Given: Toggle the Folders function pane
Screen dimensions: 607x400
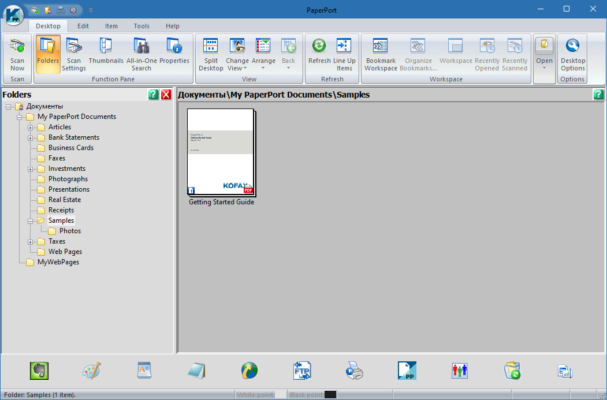Looking at the screenshot, I should [48, 54].
